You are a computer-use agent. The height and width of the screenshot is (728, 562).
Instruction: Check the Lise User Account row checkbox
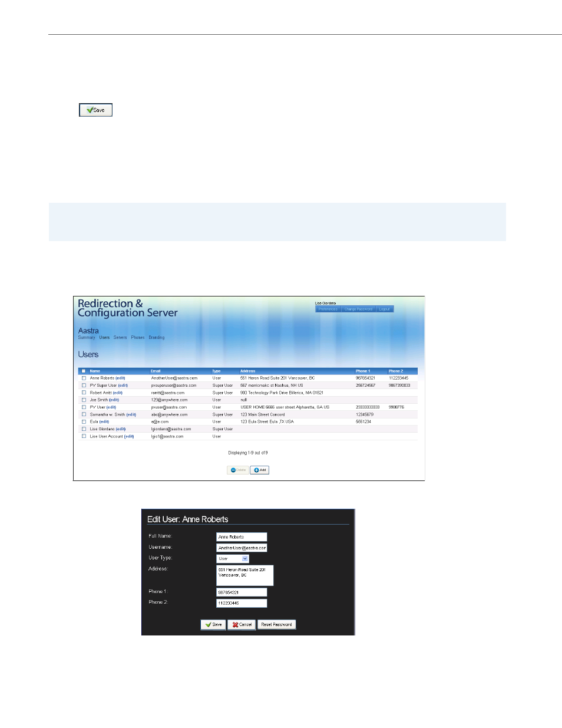point(84,437)
